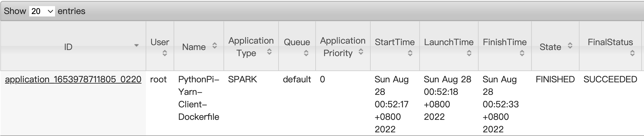Click the FinishTime sort arrows icon

[522, 53]
